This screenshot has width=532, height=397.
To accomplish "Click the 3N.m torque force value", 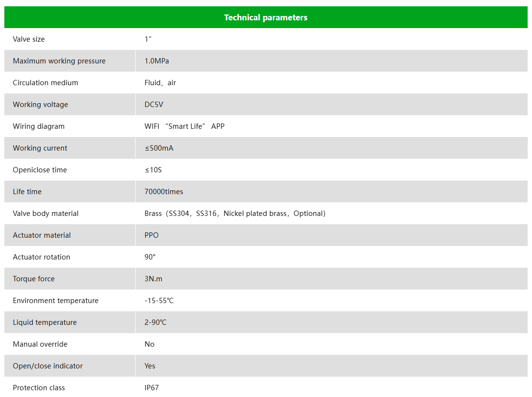I will click(x=154, y=279).
